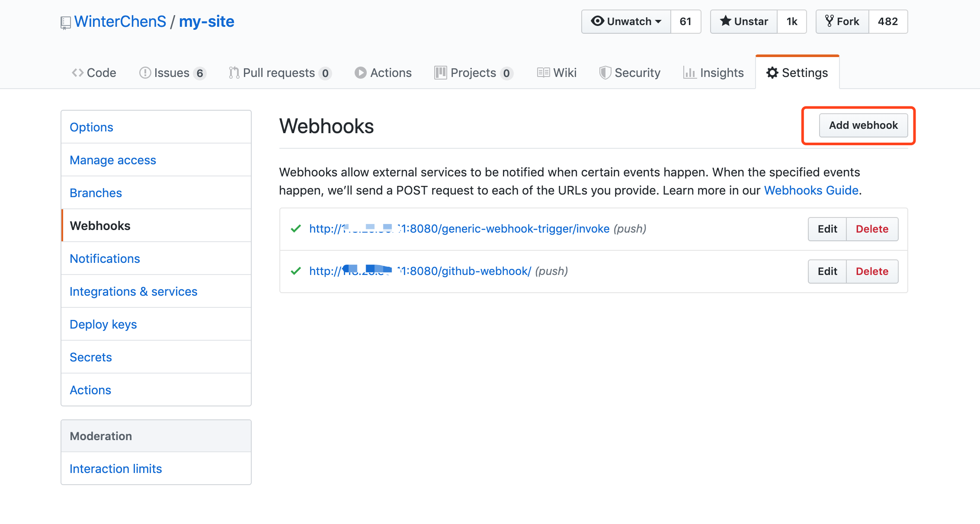Open Deploy keys in sidebar
The height and width of the screenshot is (524, 980).
coord(103,324)
